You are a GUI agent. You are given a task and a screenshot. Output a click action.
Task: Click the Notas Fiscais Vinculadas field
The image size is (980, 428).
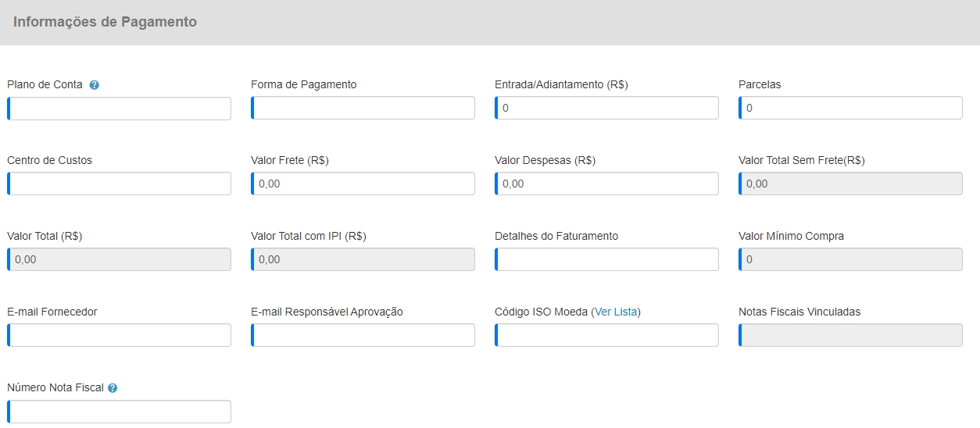(x=851, y=336)
